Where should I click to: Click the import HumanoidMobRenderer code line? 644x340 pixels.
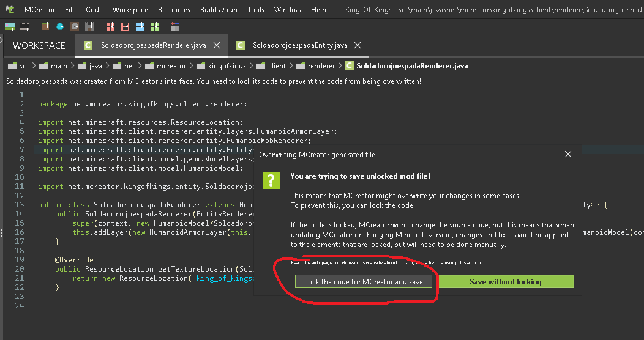[174, 141]
